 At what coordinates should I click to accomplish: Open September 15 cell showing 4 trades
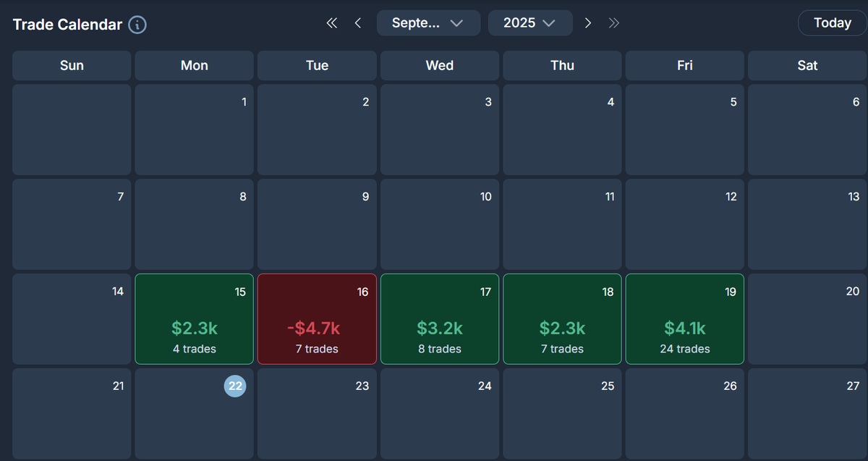194,318
